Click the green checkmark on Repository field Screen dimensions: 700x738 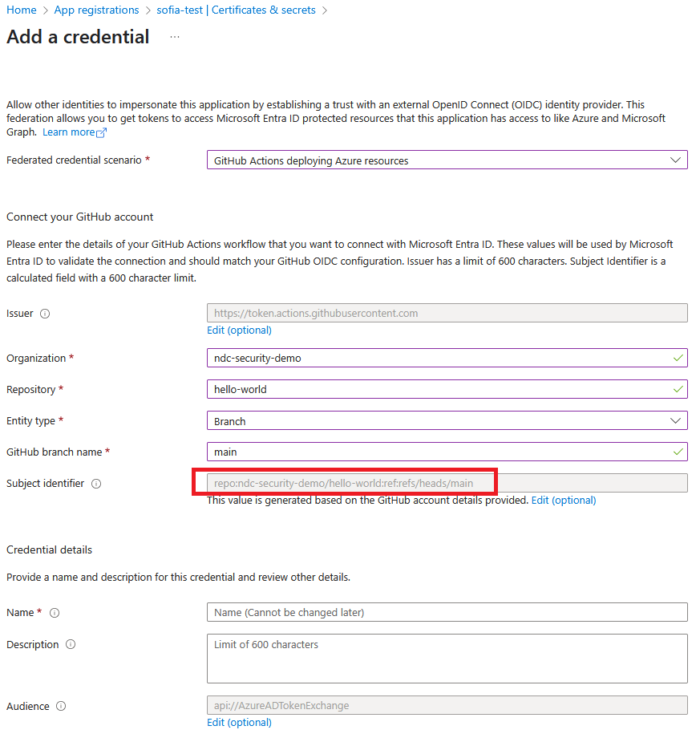678,389
